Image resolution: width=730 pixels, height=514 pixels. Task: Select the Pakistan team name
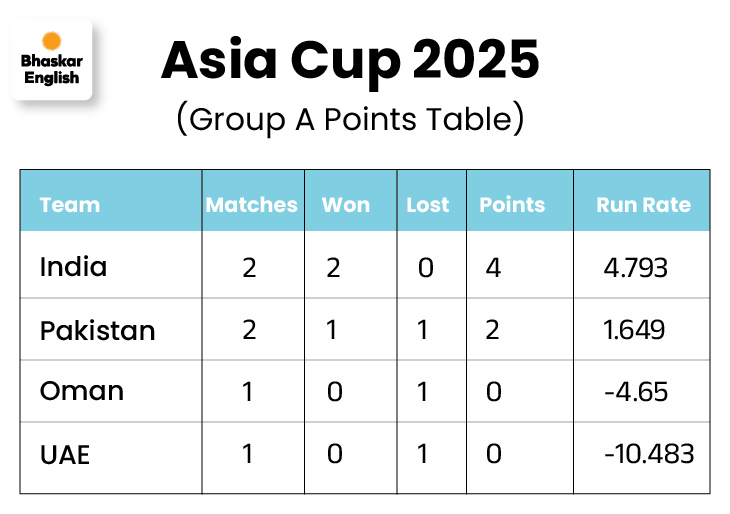tap(97, 330)
